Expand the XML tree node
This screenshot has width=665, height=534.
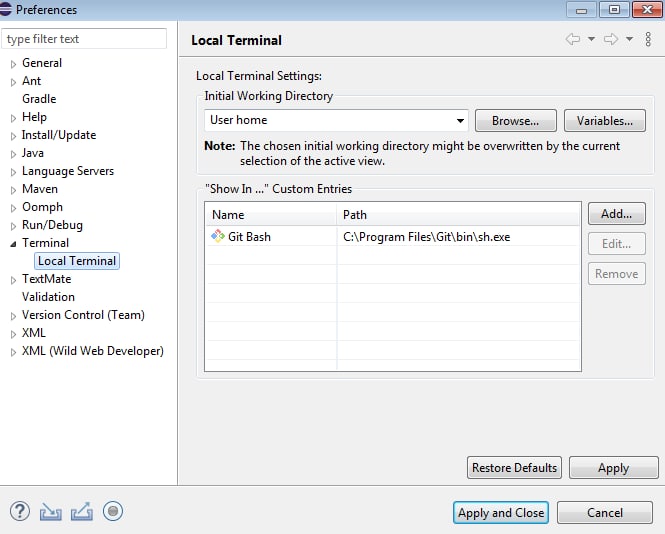tap(13, 334)
